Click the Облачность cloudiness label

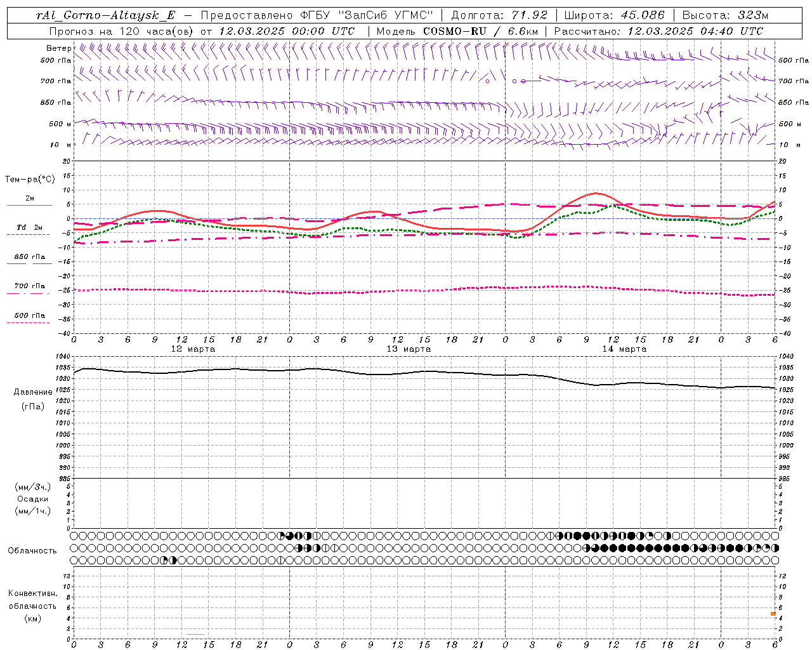[x=32, y=551]
